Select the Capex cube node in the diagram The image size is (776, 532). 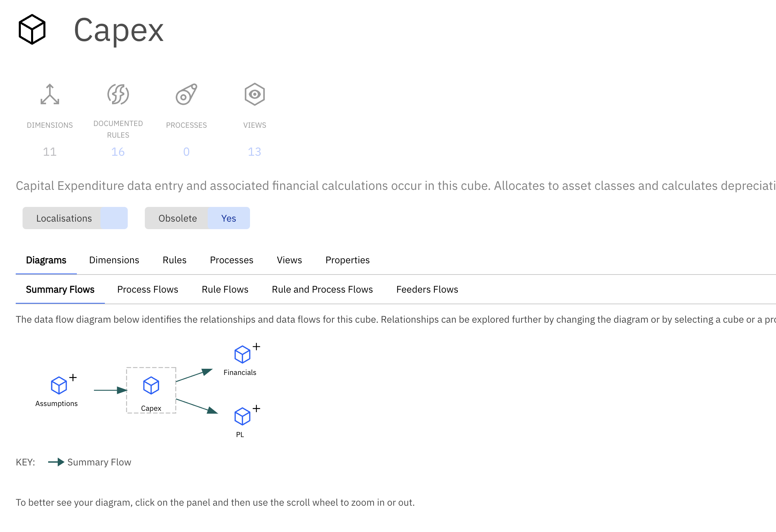point(151,386)
